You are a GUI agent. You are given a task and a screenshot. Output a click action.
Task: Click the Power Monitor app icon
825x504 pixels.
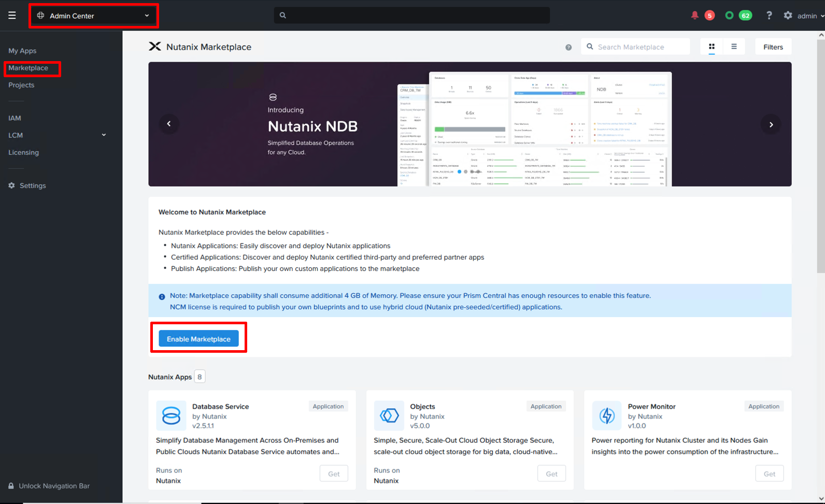607,415
